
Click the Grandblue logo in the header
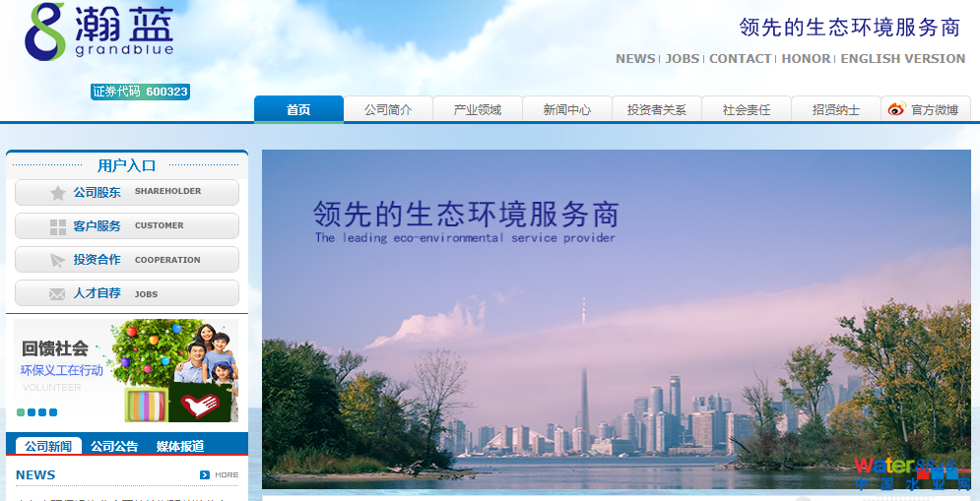tap(98, 31)
